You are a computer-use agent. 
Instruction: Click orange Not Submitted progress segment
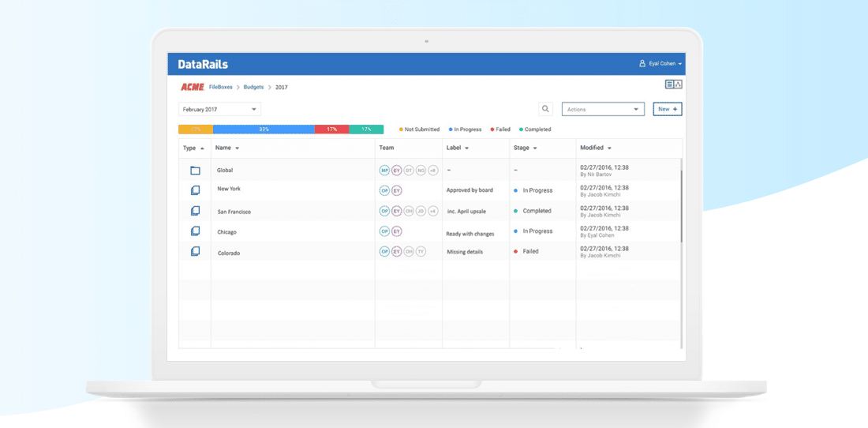click(x=196, y=129)
